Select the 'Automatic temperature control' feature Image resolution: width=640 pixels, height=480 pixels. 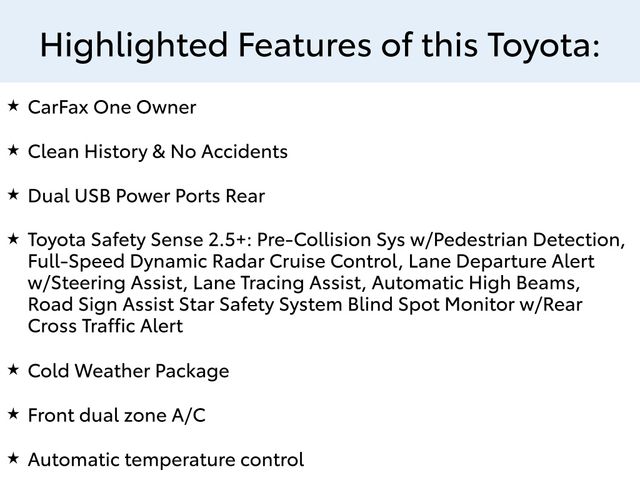[x=166, y=461]
